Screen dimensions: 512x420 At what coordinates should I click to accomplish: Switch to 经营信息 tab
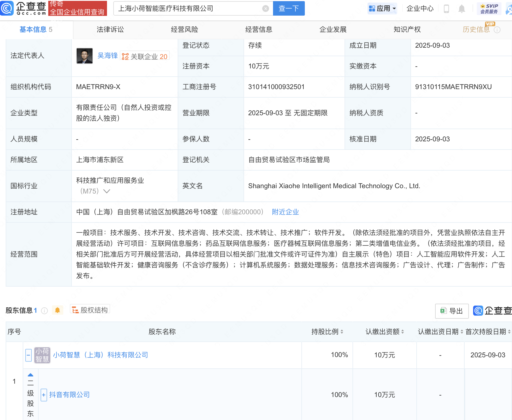tap(259, 30)
